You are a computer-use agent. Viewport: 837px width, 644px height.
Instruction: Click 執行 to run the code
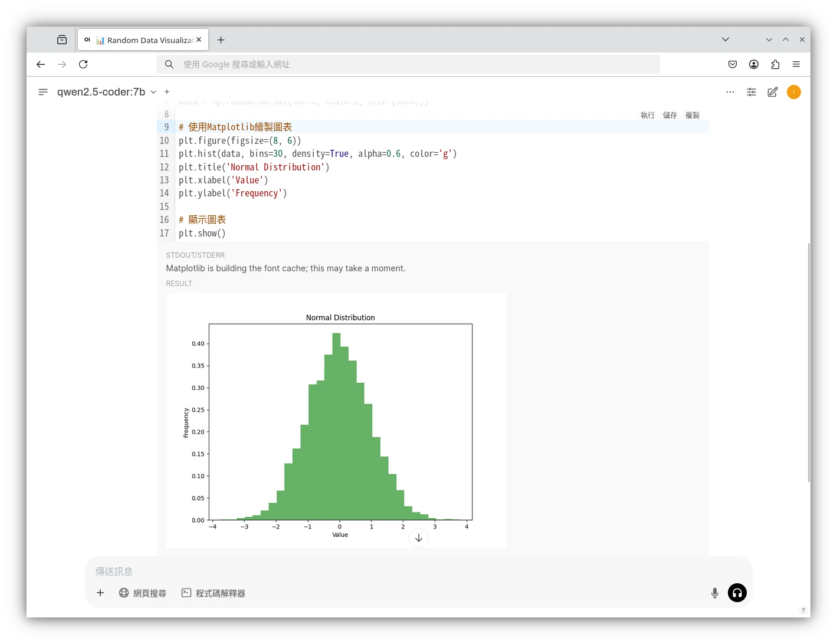pyautogui.click(x=648, y=116)
